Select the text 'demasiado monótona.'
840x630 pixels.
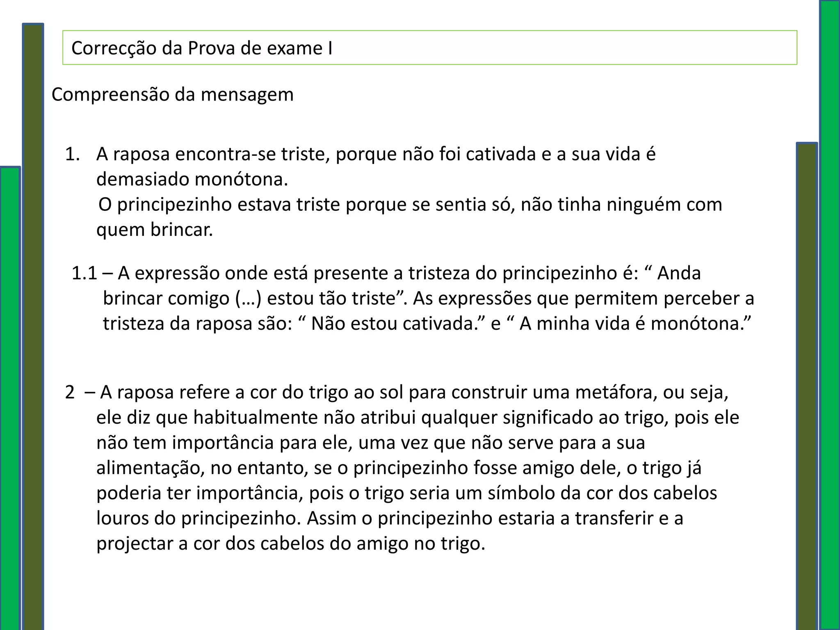[x=192, y=179]
